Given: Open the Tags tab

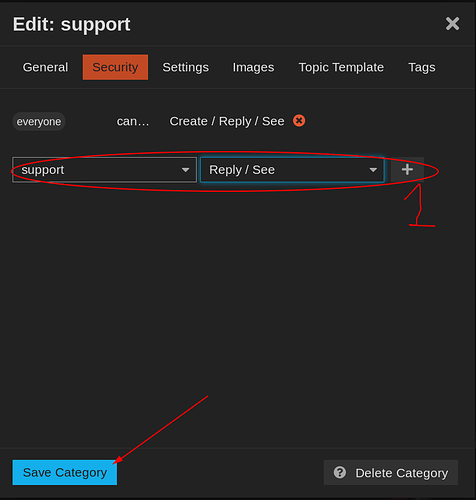Looking at the screenshot, I should pyautogui.click(x=422, y=67).
